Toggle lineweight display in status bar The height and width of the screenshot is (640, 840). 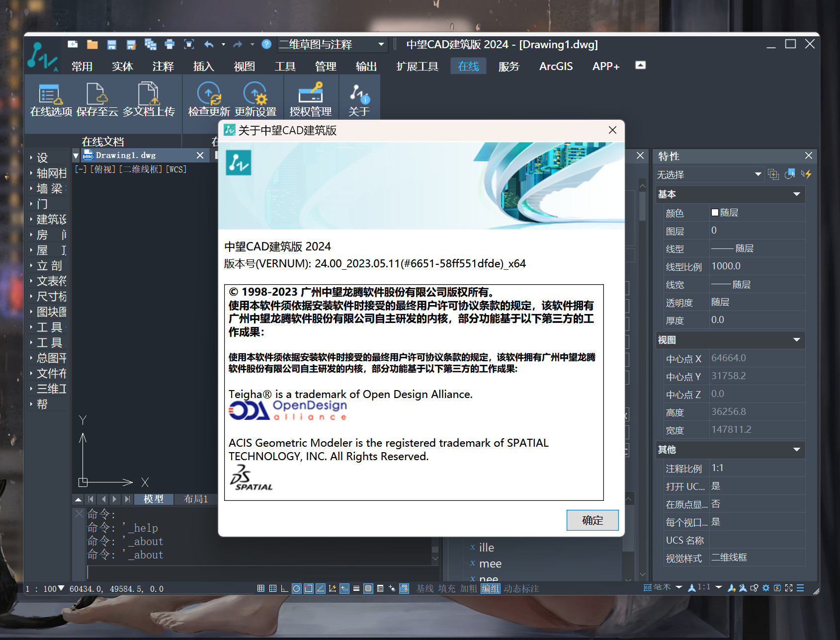pos(356,588)
